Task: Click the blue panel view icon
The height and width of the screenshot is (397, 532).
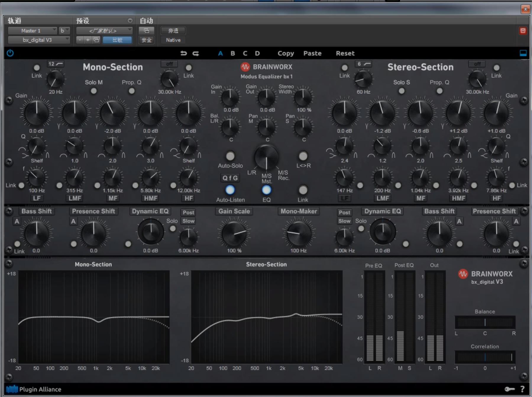Action: point(523,53)
